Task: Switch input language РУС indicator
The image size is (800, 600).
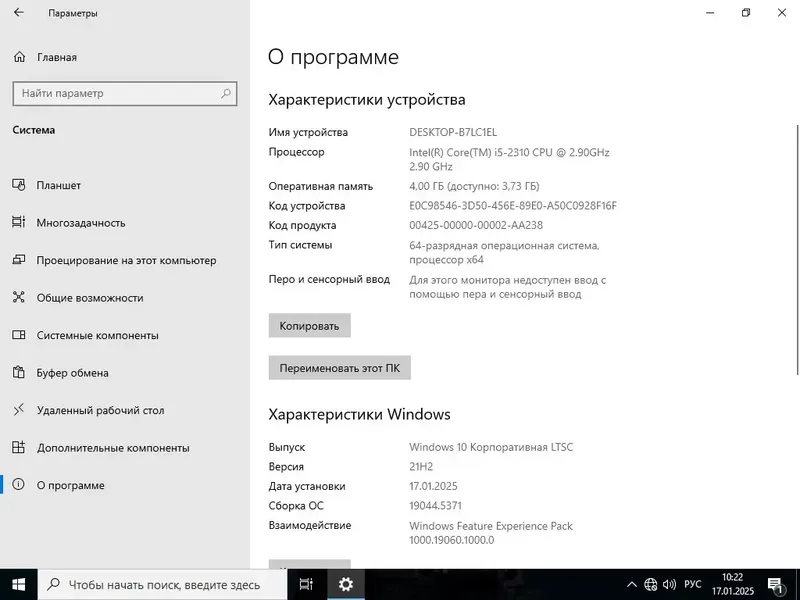Action: coord(693,585)
